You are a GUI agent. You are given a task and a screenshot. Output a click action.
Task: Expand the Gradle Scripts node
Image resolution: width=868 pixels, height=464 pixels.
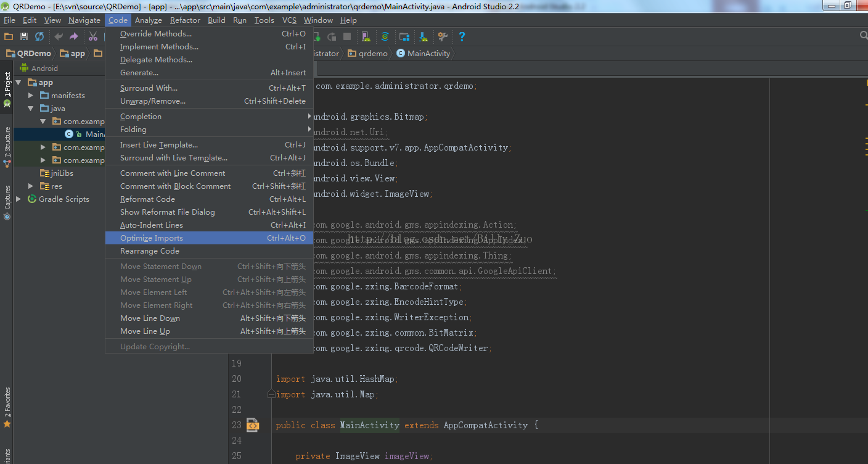(x=18, y=199)
